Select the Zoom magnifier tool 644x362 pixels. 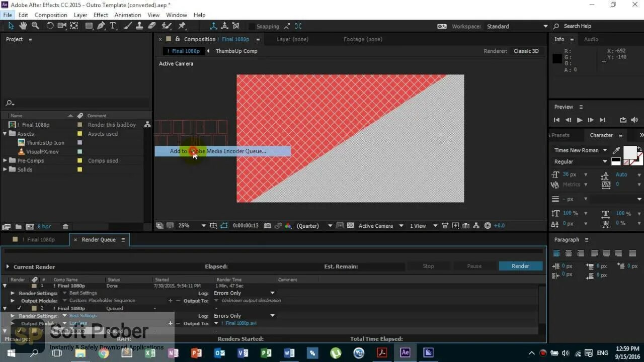pyautogui.click(x=35, y=26)
